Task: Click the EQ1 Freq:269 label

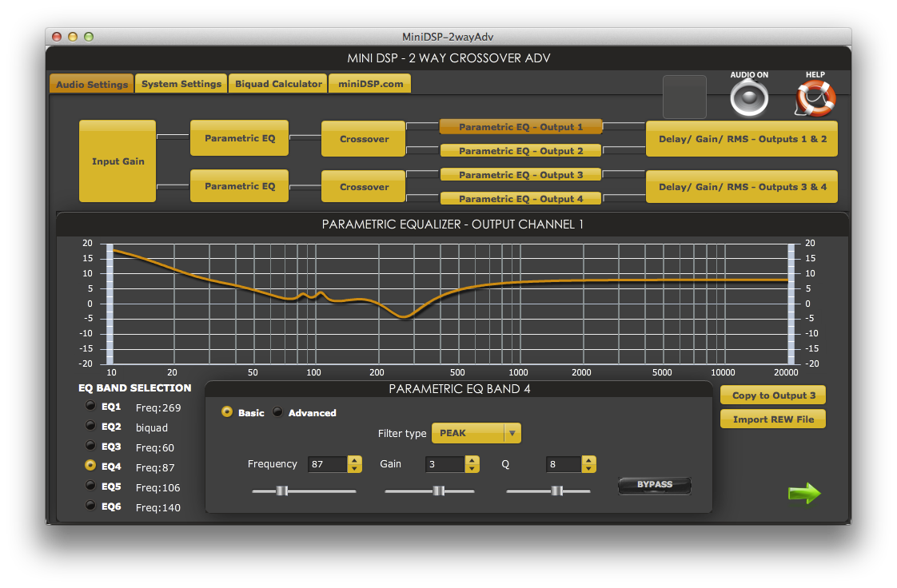Action: click(158, 408)
